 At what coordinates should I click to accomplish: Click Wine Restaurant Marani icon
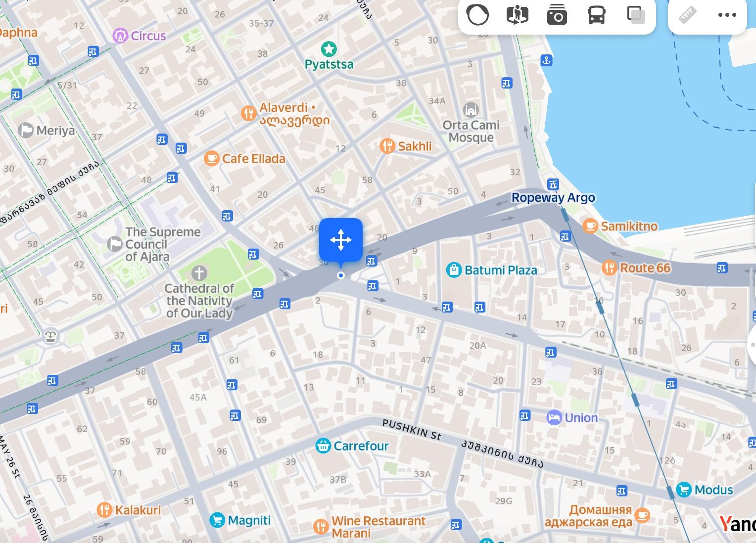point(321,526)
